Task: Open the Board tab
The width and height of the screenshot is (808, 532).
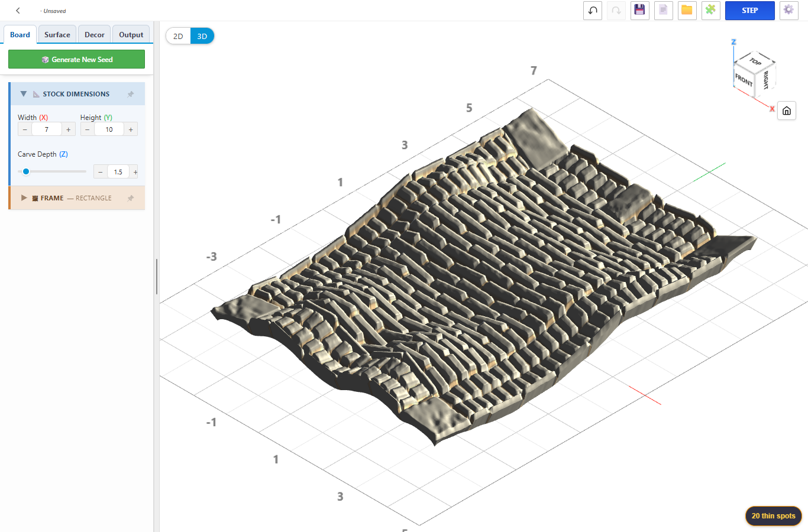Action: 20,35
